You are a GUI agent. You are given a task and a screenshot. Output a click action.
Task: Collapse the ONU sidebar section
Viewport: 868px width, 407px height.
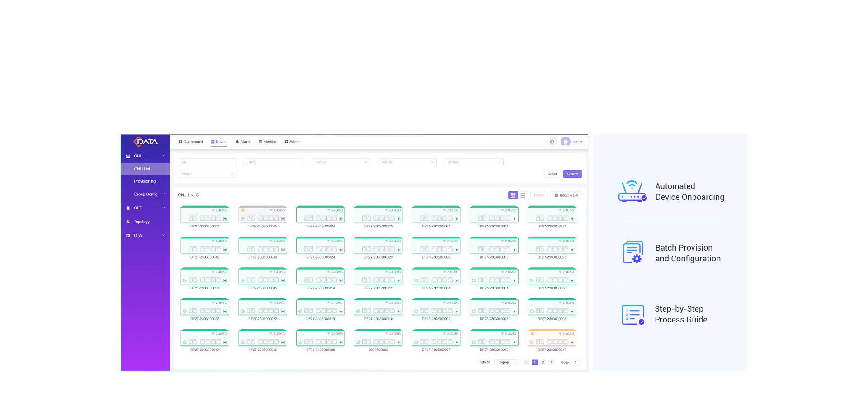pyautogui.click(x=145, y=156)
